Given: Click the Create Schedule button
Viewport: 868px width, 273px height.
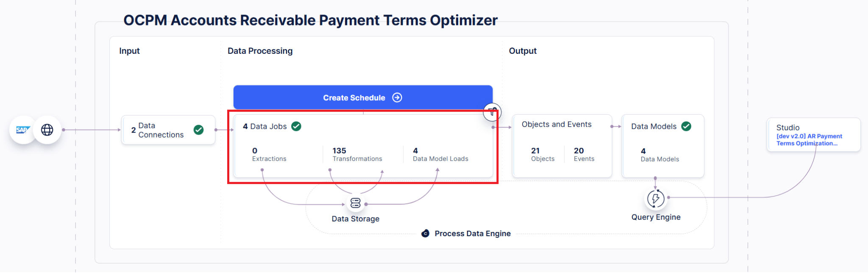Looking at the screenshot, I should pyautogui.click(x=363, y=98).
